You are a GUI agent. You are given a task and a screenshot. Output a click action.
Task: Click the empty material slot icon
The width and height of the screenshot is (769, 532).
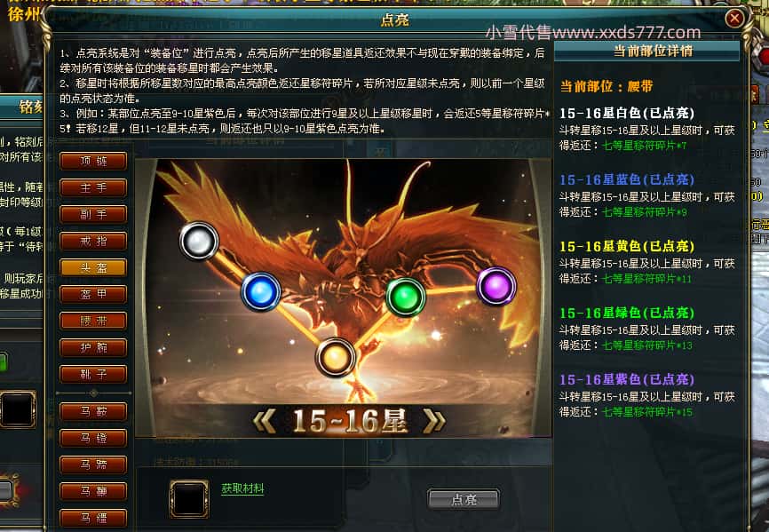189,499
